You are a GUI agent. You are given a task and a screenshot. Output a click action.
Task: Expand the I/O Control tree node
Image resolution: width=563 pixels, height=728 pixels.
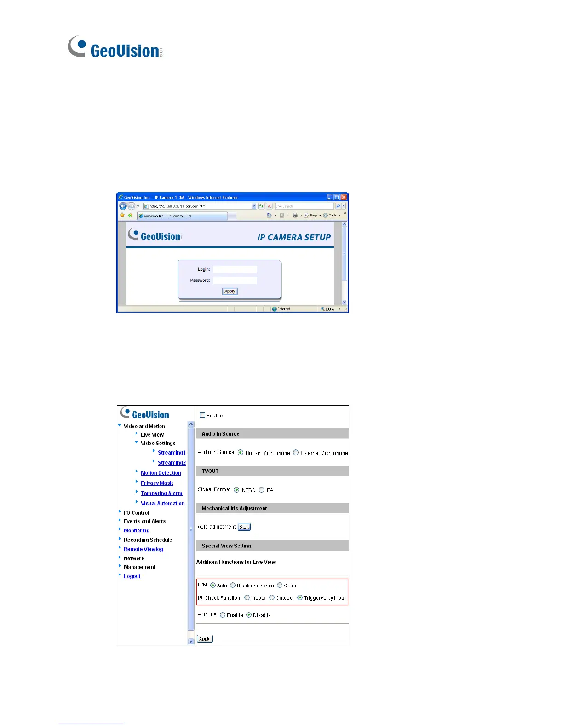click(120, 512)
